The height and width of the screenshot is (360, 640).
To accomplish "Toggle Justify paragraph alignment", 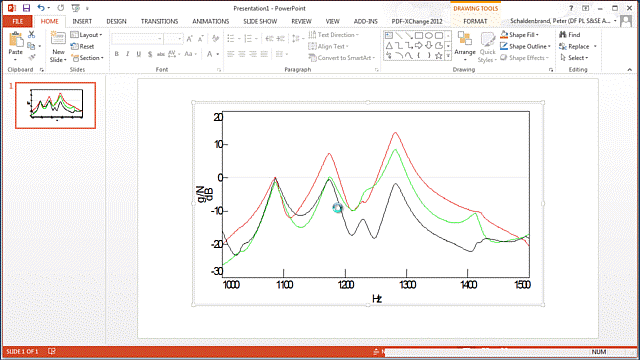I will tap(264, 54).
